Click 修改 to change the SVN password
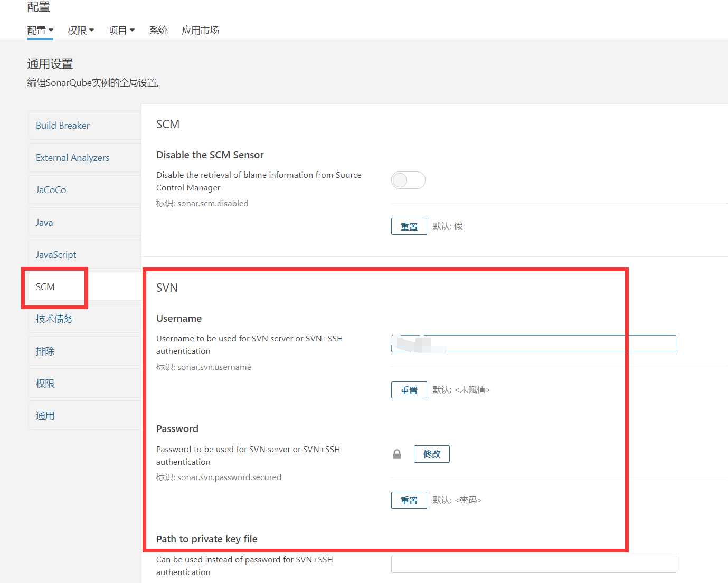This screenshot has height=583, width=728. [431, 454]
